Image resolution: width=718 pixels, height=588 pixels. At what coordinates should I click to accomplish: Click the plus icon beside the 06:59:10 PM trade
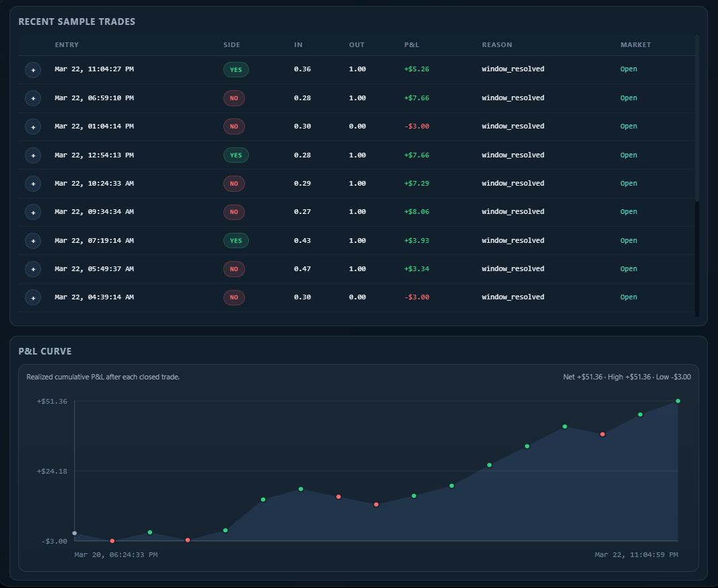click(33, 98)
